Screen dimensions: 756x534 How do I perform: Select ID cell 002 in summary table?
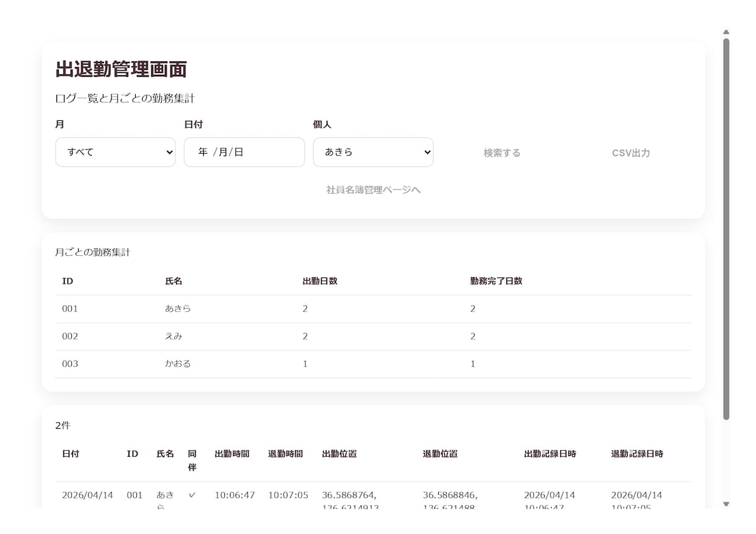click(70, 336)
